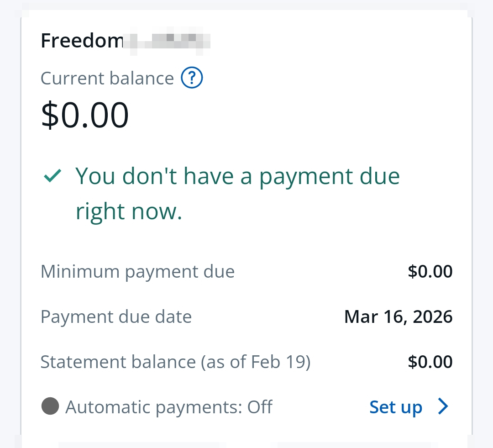
Task: Click the Current balance help question-mark icon
Action: pos(192,78)
